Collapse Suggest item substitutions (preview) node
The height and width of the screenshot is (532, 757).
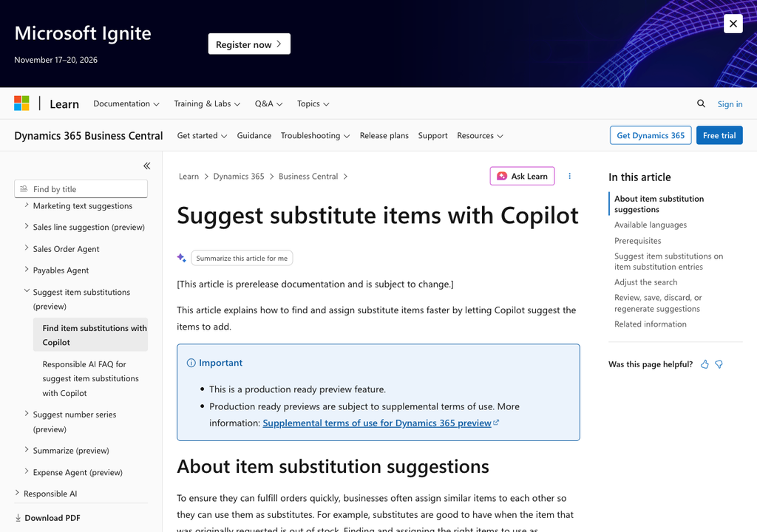(x=27, y=290)
